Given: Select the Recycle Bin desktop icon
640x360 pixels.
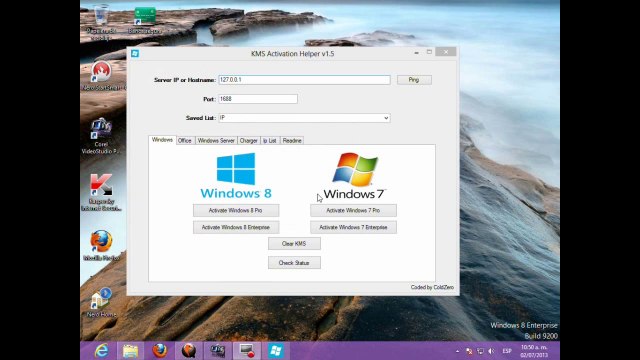Looking at the screenshot, I should click(101, 22).
